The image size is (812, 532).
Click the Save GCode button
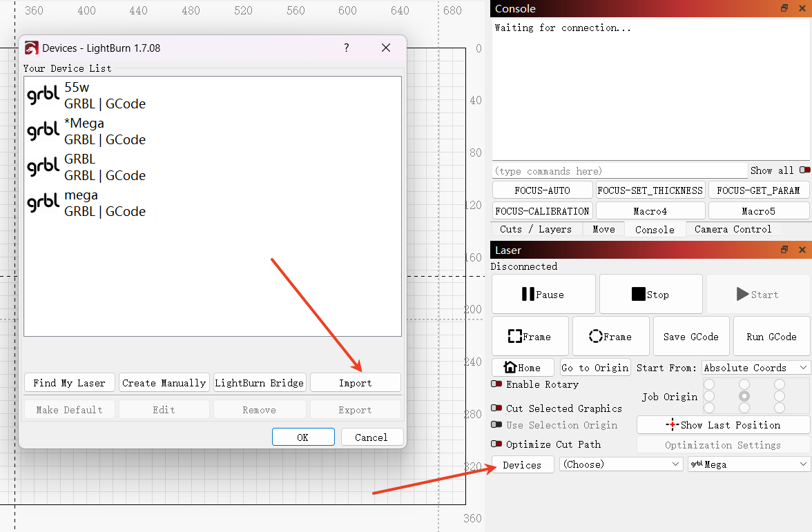691,337
